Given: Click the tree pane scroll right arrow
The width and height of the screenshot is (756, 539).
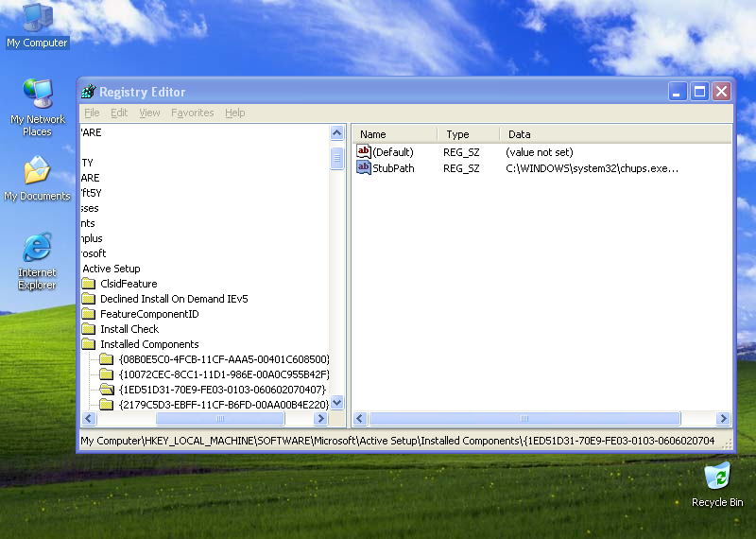Looking at the screenshot, I should click(x=320, y=418).
